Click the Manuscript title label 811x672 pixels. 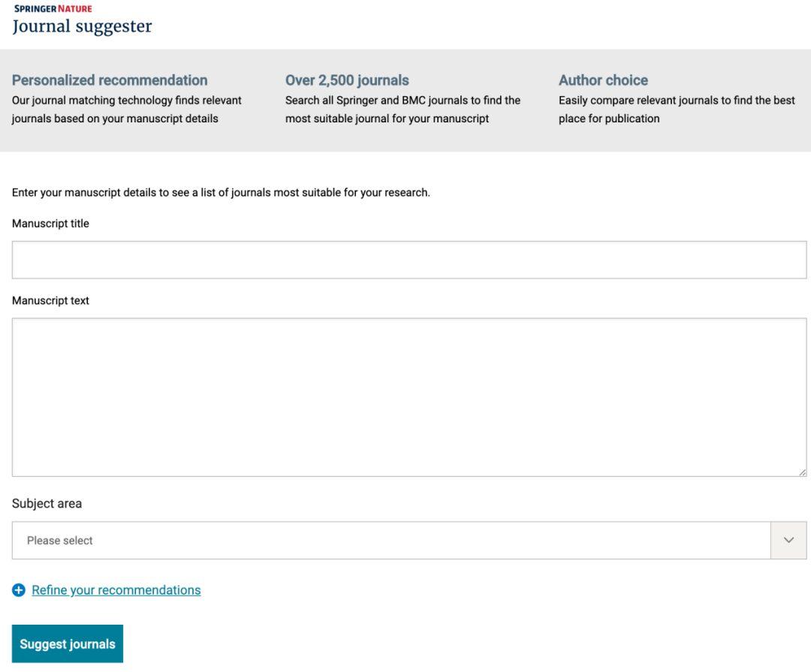pos(50,224)
